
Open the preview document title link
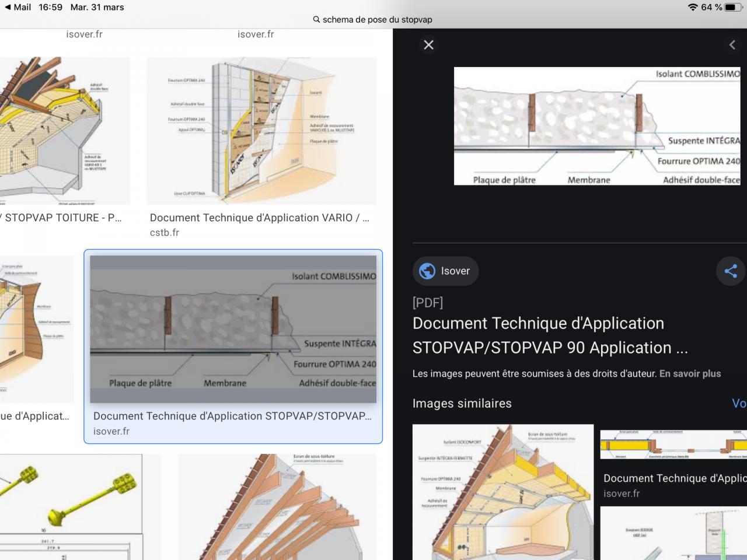pyautogui.click(x=550, y=335)
